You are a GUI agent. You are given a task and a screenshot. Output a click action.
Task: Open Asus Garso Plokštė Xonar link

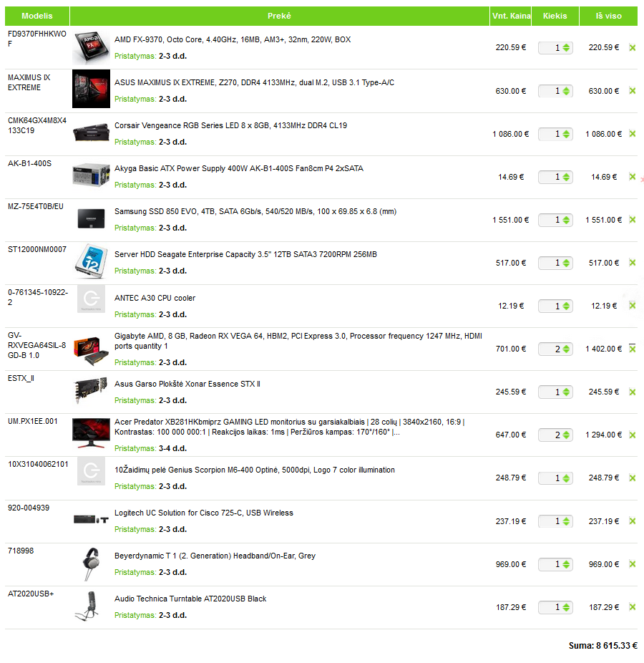pos(187,384)
